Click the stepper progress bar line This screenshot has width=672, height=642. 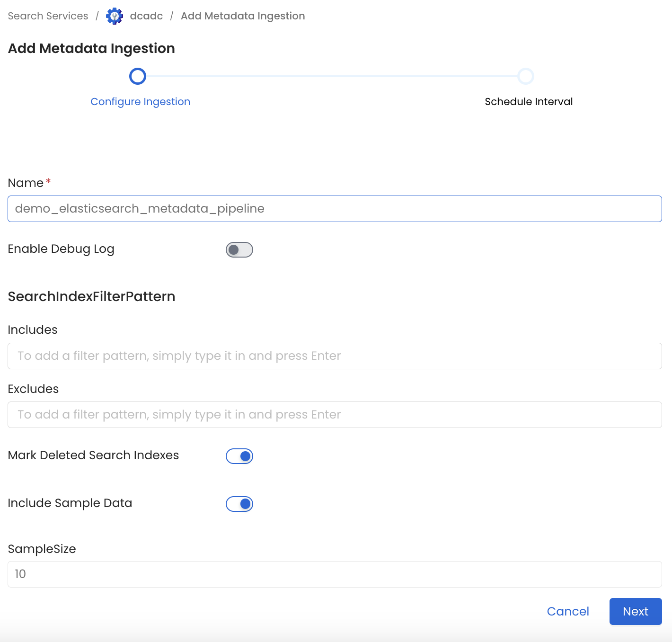pos(331,76)
